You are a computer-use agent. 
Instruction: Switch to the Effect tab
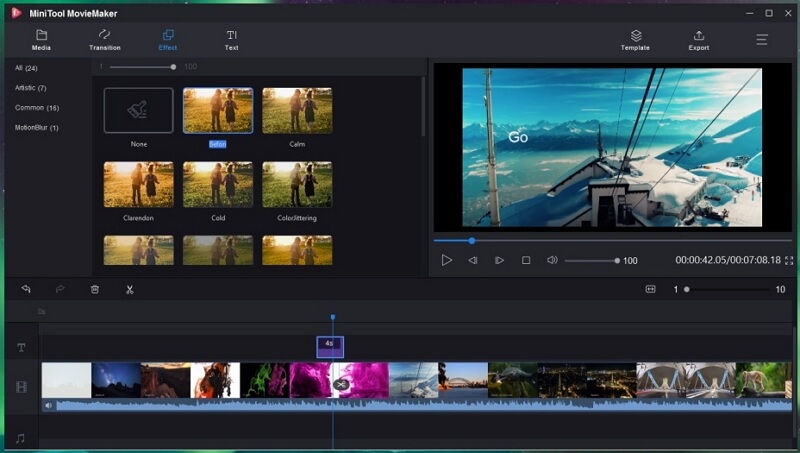click(168, 40)
